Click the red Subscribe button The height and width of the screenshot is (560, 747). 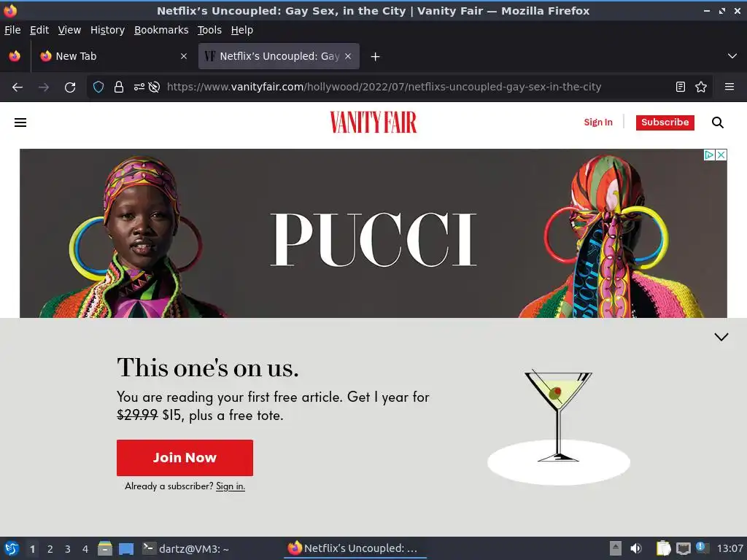tap(665, 122)
